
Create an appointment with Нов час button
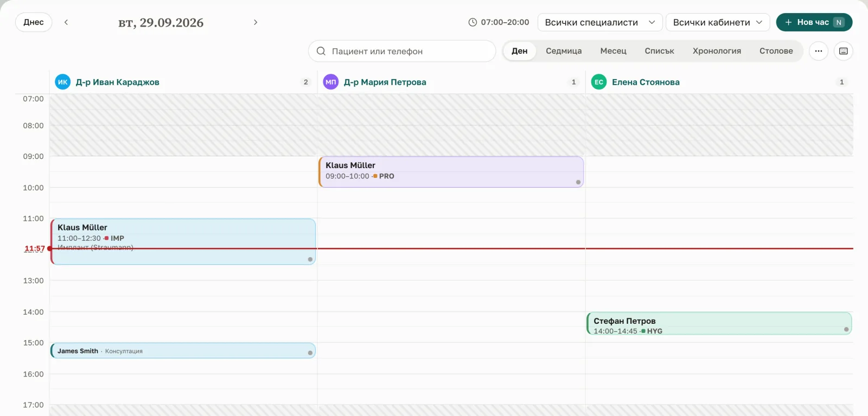pyautogui.click(x=814, y=22)
